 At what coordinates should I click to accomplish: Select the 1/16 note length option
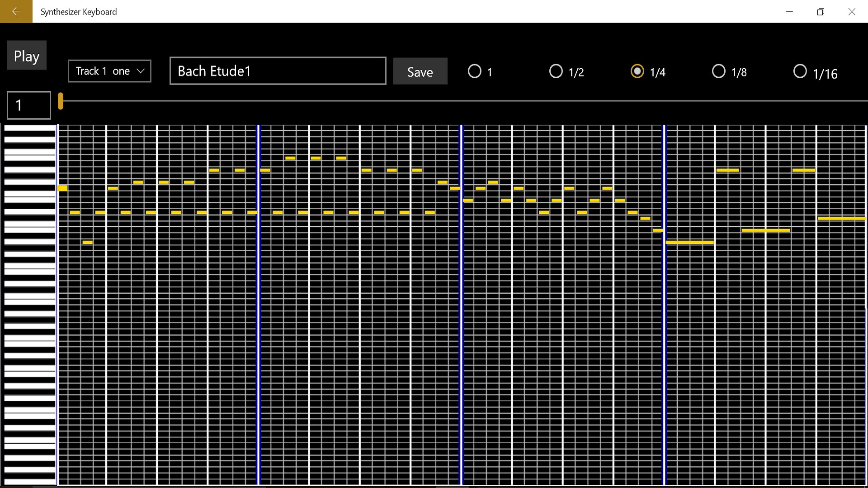click(x=800, y=71)
